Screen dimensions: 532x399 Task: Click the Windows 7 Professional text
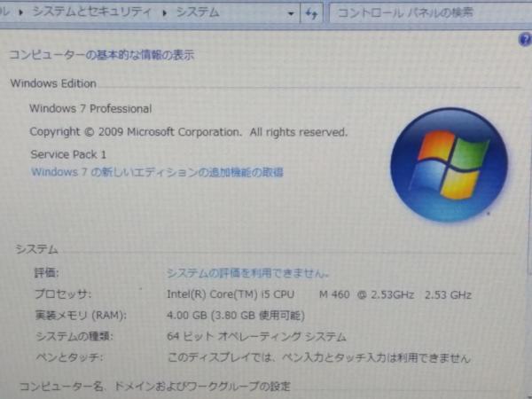click(90, 108)
